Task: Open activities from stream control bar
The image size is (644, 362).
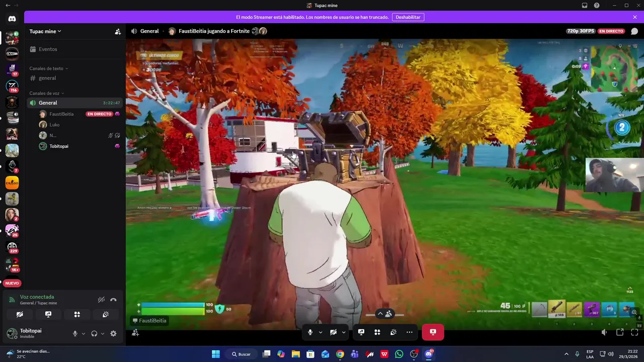Action: 377,332
